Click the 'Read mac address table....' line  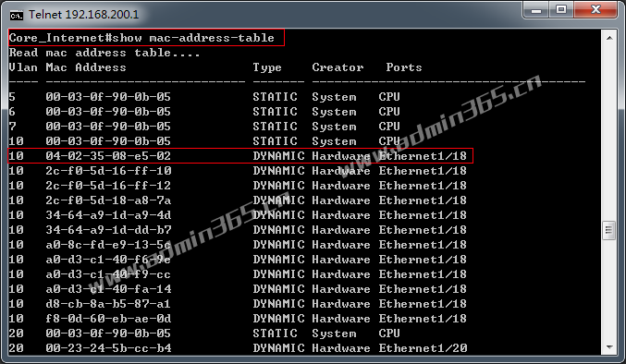(104, 53)
